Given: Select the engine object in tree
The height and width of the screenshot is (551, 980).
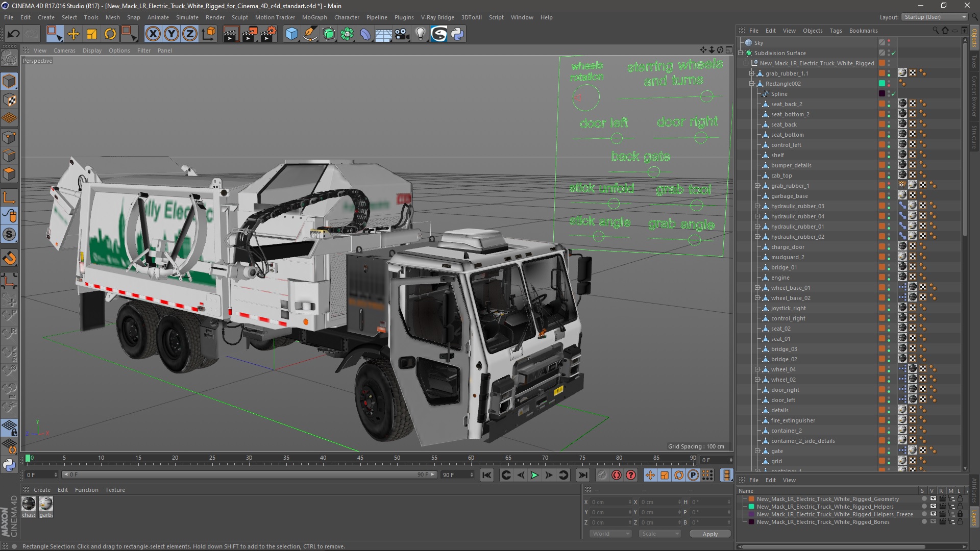Looking at the screenshot, I should coord(780,278).
